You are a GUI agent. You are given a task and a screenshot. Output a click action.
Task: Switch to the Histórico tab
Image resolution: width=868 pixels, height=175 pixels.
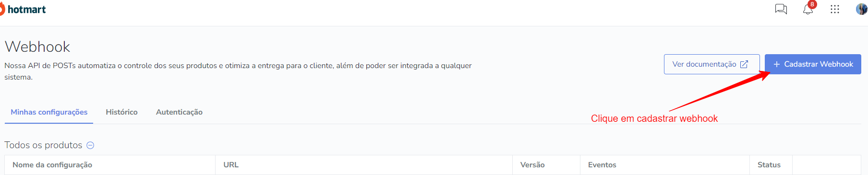tap(121, 112)
